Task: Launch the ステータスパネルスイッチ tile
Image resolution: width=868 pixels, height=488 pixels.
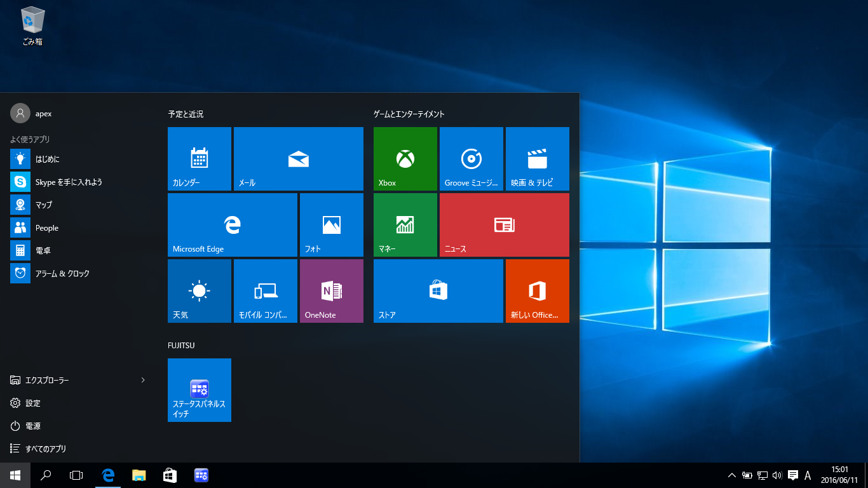Action: pyautogui.click(x=200, y=390)
